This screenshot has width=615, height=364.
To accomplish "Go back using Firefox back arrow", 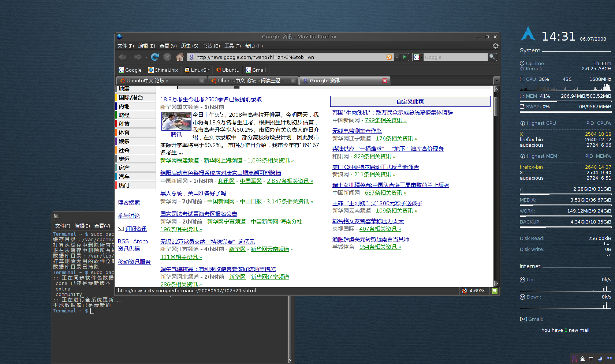I will [122, 57].
